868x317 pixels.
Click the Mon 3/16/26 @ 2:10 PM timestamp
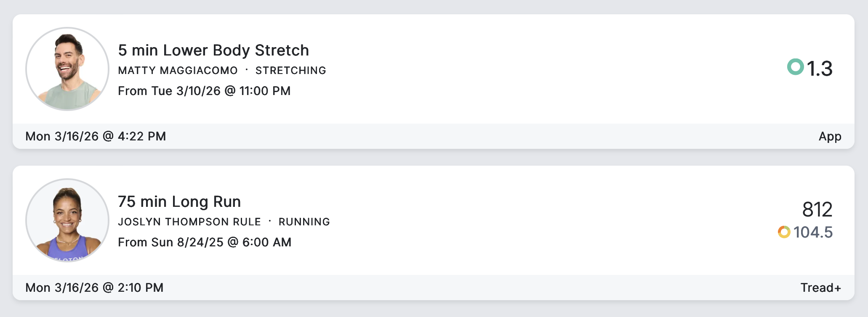click(x=94, y=288)
